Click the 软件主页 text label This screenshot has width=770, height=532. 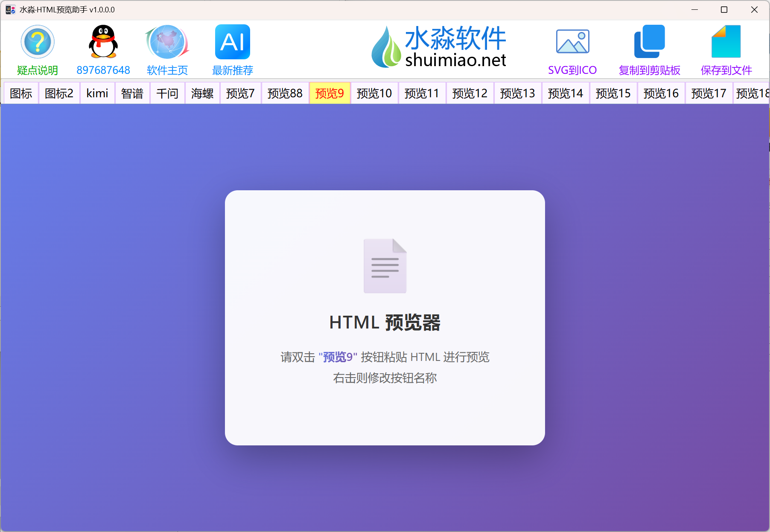(166, 70)
